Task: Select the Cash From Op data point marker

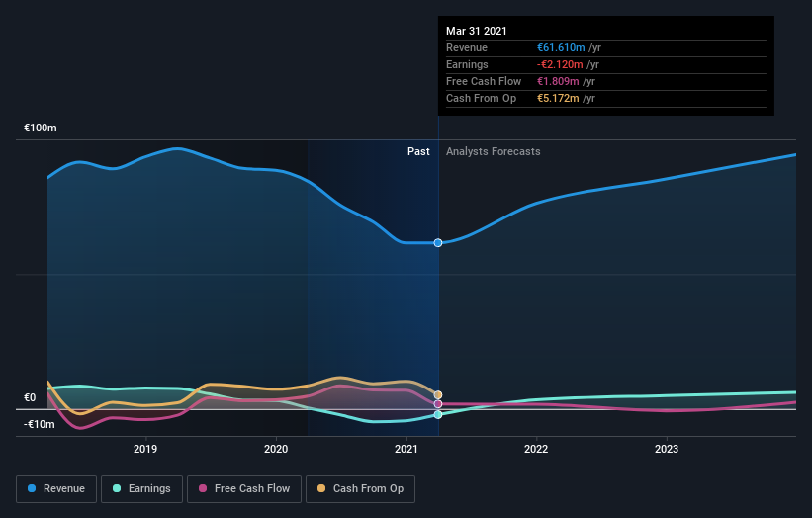Action: pyautogui.click(x=438, y=394)
